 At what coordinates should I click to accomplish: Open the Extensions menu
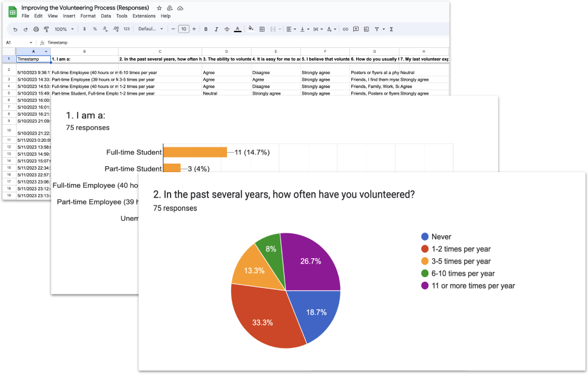click(144, 16)
